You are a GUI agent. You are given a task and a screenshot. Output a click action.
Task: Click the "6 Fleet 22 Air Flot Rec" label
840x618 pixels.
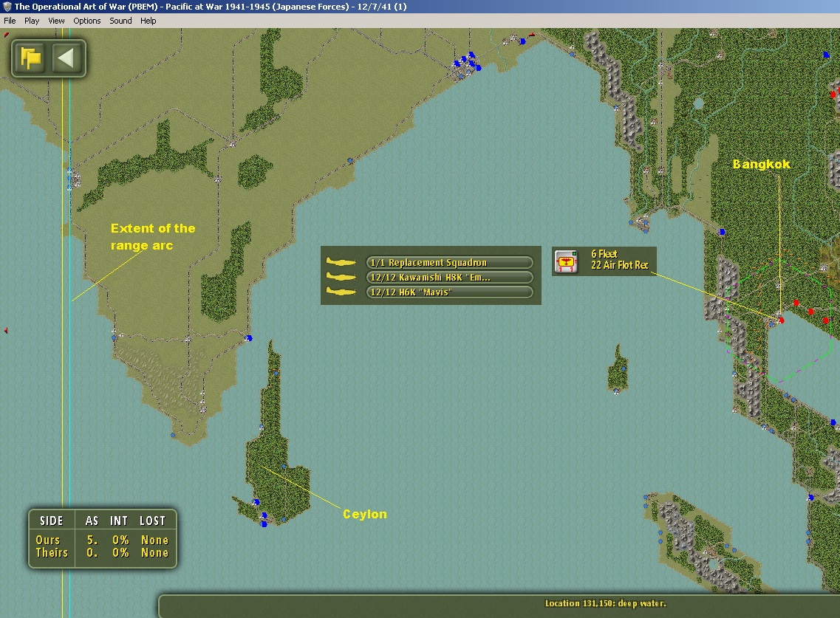(x=619, y=260)
